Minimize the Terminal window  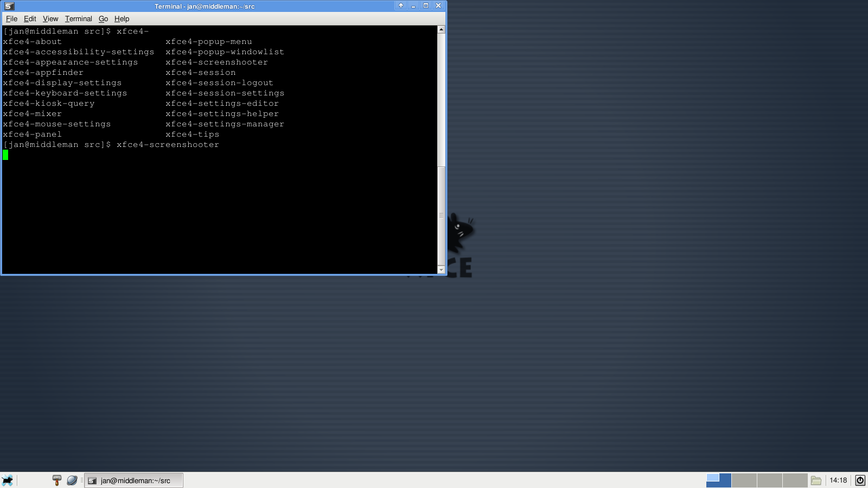pyautogui.click(x=413, y=6)
